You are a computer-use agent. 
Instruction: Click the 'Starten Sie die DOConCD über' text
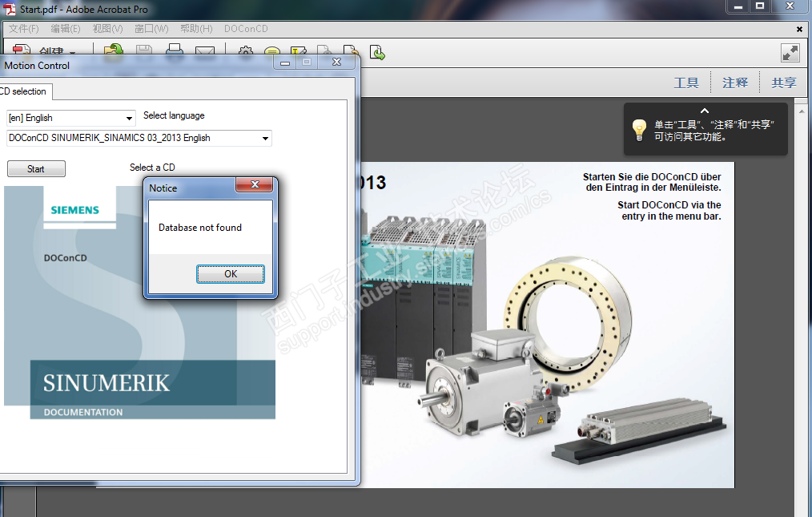coord(652,182)
